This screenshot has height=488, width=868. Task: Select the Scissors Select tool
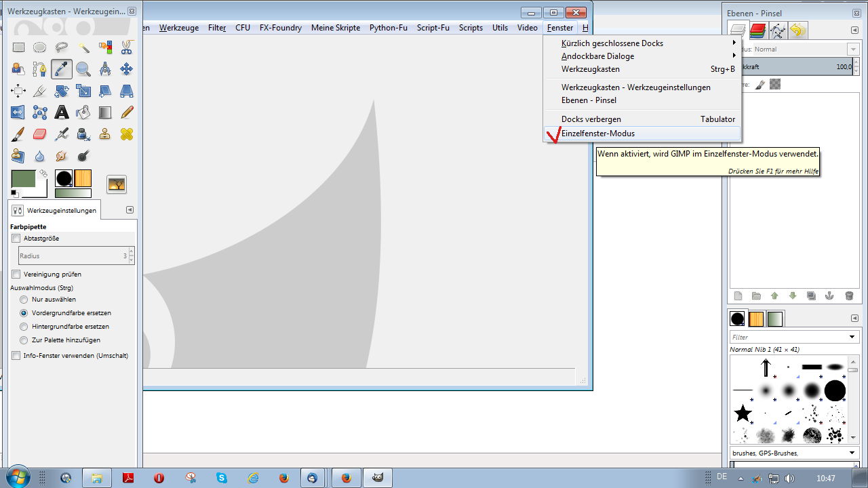click(127, 47)
